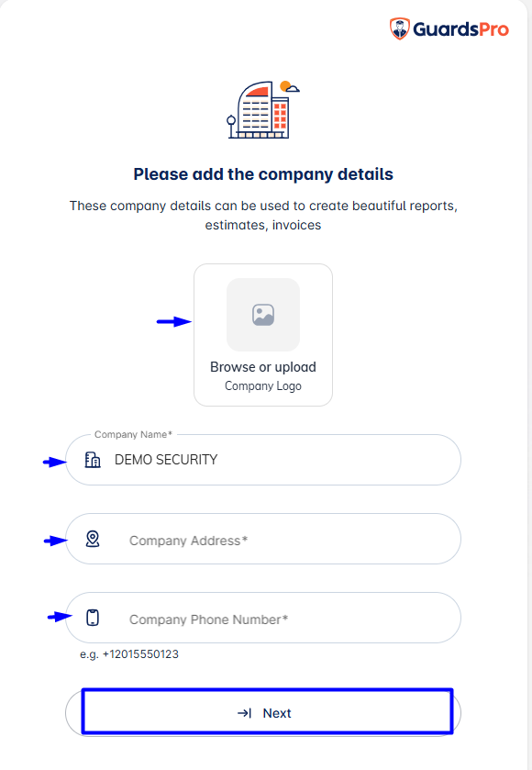Click the Company Name* floating label
This screenshot has width=532, height=770.
133,435
